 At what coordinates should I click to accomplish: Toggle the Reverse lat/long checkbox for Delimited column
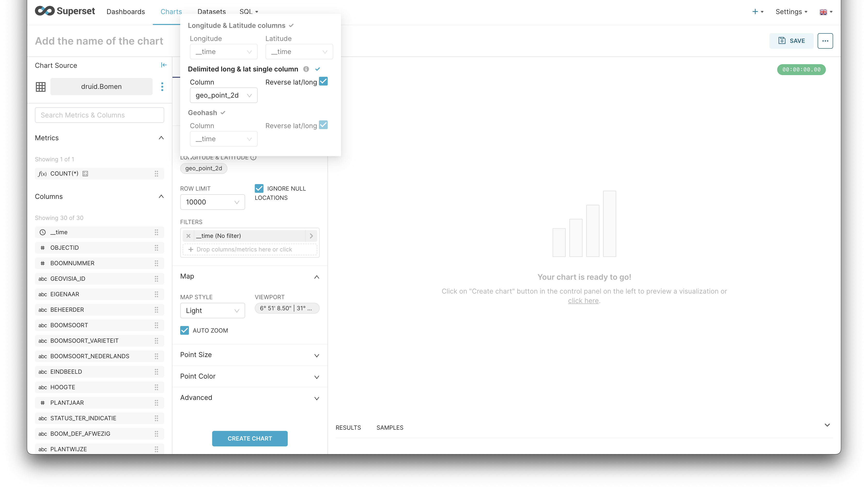[324, 82]
